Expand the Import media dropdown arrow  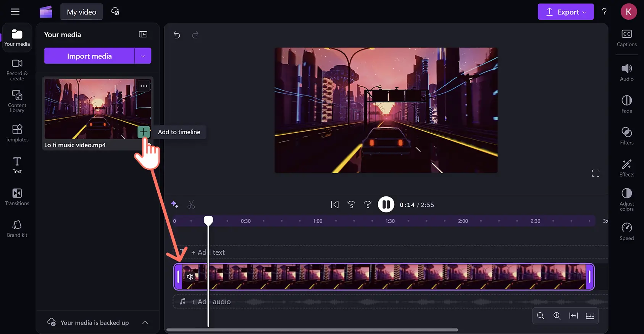pos(143,56)
